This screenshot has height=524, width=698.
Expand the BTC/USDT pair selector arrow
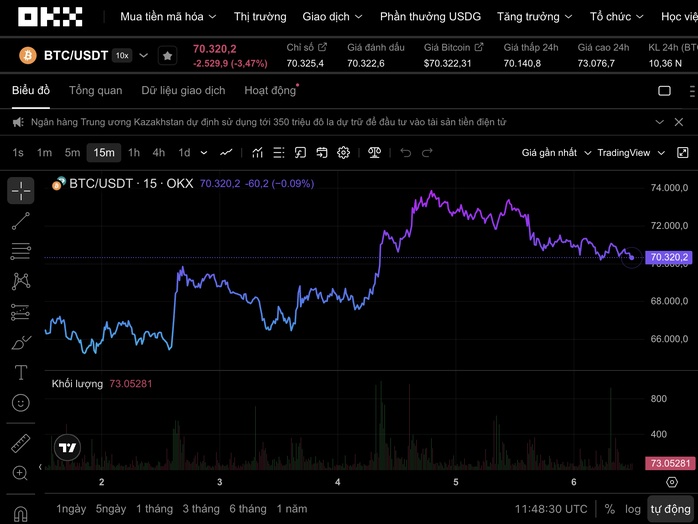(144, 56)
